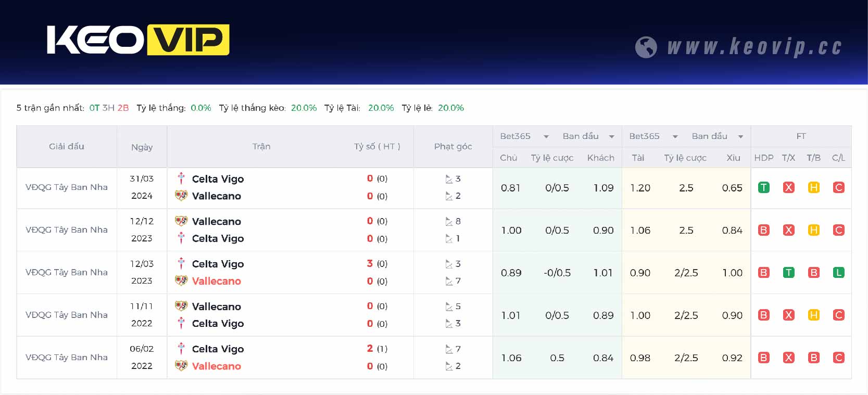Select the Phạt góc column header
The height and width of the screenshot is (395, 868).
click(453, 147)
